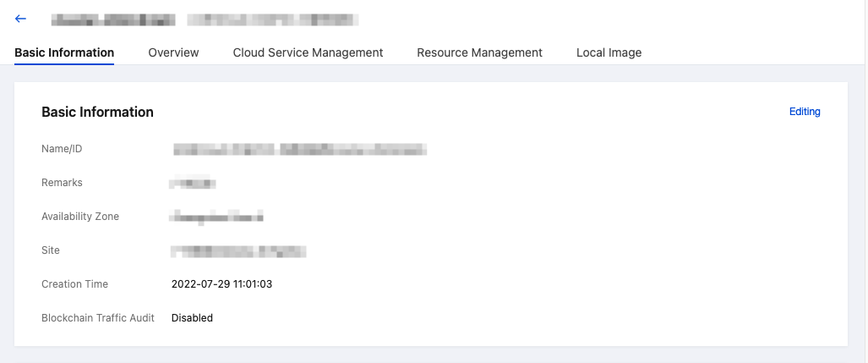Click the blurred Remarks value
Viewport: 868px width, 363px height.
[x=193, y=183]
